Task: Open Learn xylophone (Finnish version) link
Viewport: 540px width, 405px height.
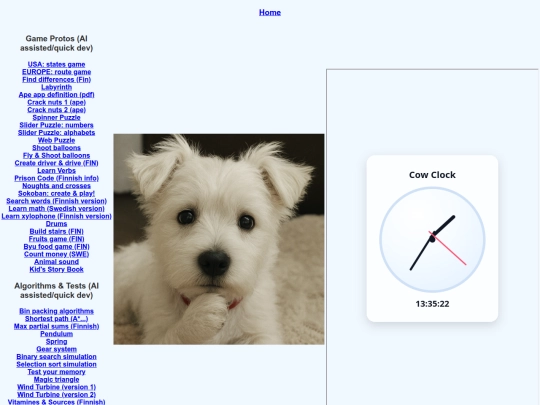Action: (x=56, y=216)
